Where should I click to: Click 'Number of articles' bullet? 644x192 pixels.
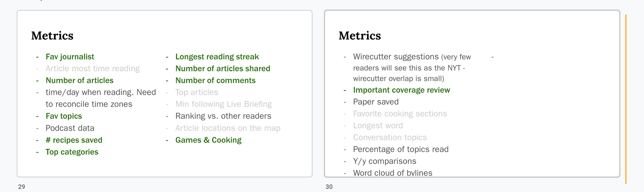(79, 80)
